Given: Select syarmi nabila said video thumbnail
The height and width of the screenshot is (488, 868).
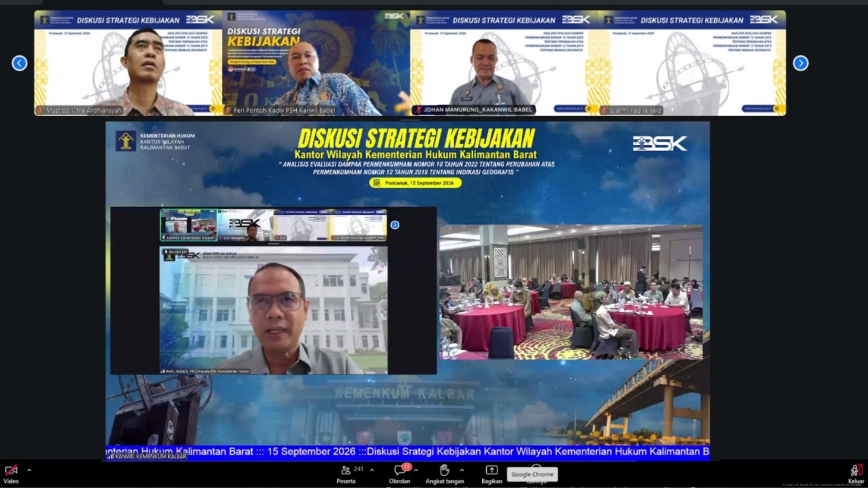Looking at the screenshot, I should coord(692,63).
